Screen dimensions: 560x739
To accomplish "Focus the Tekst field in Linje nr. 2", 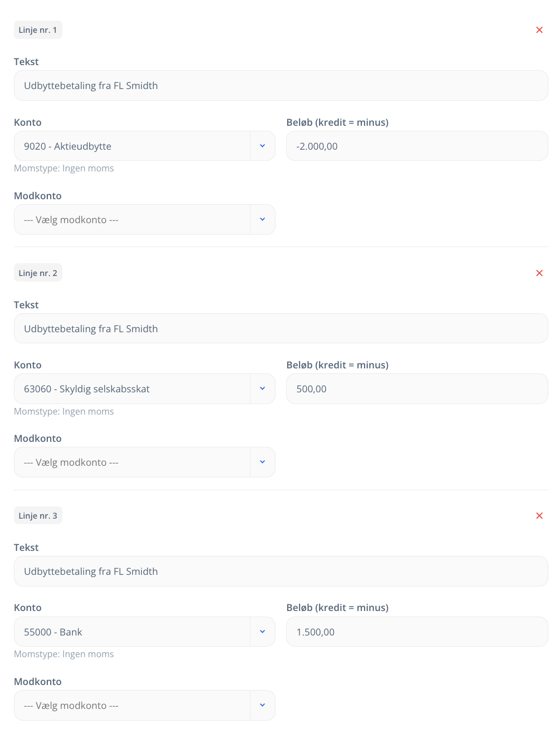I will 281,328.
